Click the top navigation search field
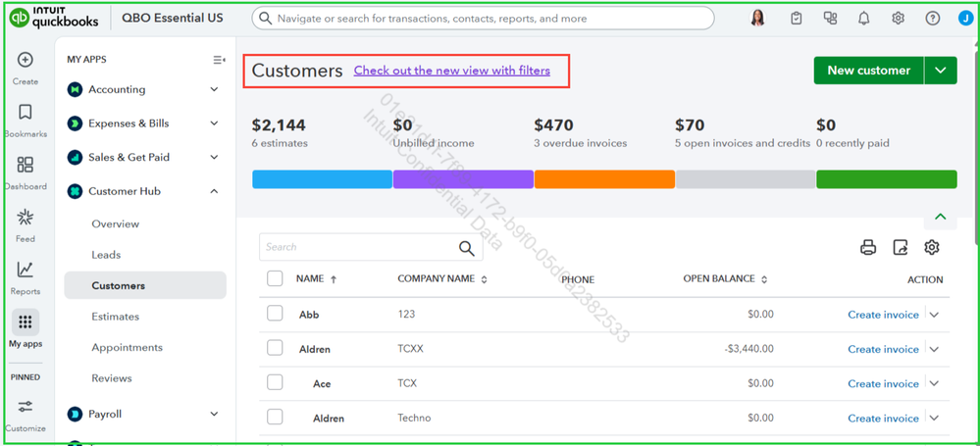The image size is (980, 446). [483, 18]
